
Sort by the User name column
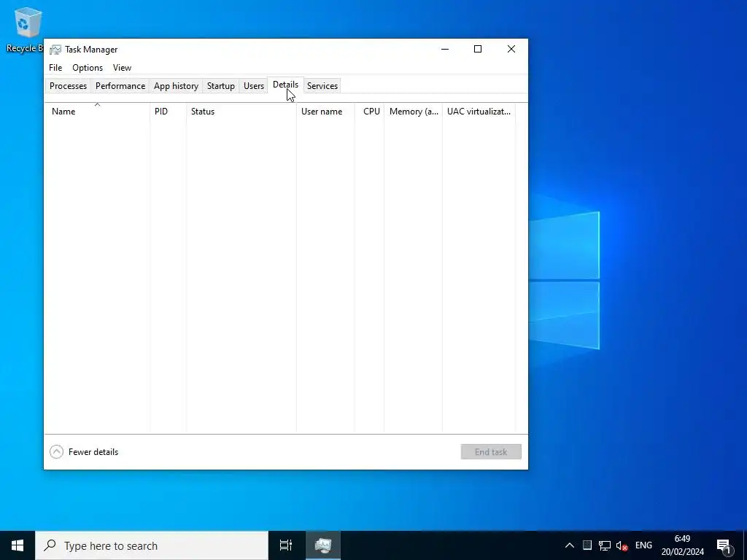point(326,112)
